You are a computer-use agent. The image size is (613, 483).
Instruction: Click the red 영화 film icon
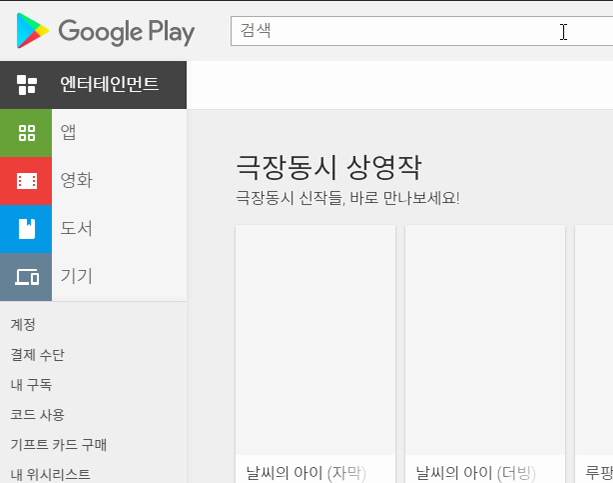click(x=26, y=181)
